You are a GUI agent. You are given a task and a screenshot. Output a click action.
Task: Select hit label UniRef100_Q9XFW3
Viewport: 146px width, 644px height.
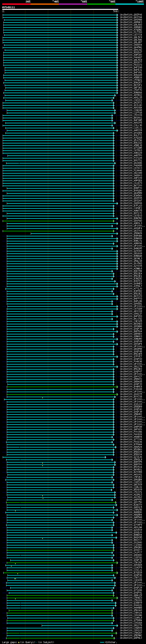pyautogui.click(x=131, y=221)
